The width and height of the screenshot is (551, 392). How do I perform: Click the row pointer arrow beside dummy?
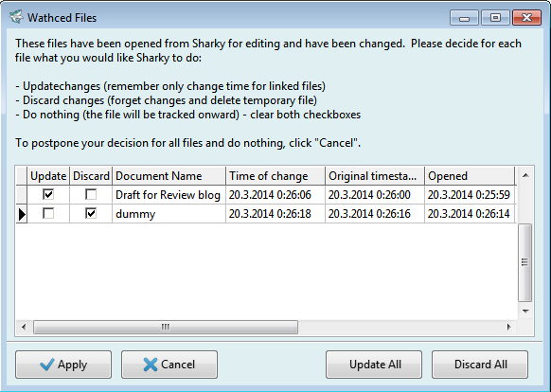click(x=22, y=214)
